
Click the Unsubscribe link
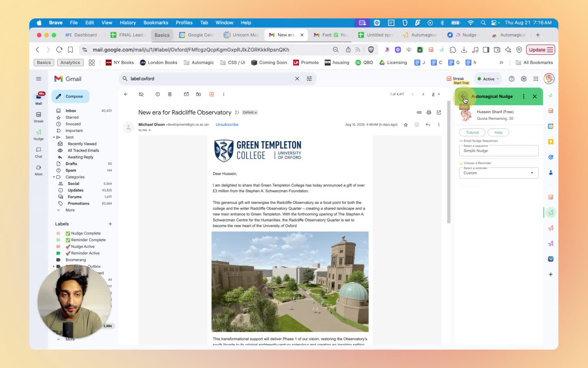click(x=227, y=125)
